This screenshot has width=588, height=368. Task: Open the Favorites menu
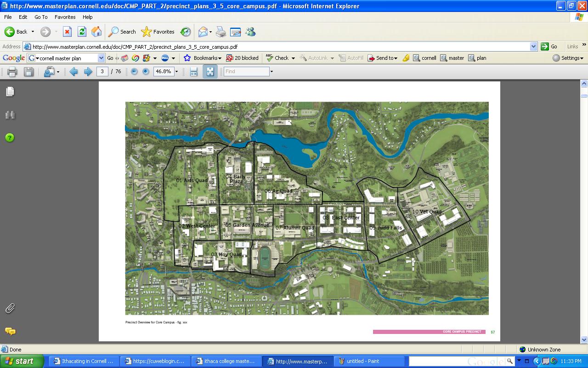pyautogui.click(x=65, y=17)
